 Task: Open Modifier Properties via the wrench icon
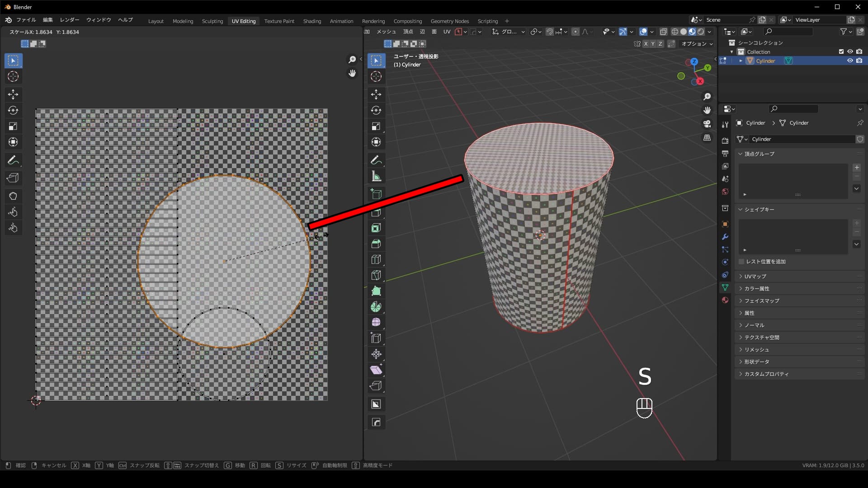725,237
